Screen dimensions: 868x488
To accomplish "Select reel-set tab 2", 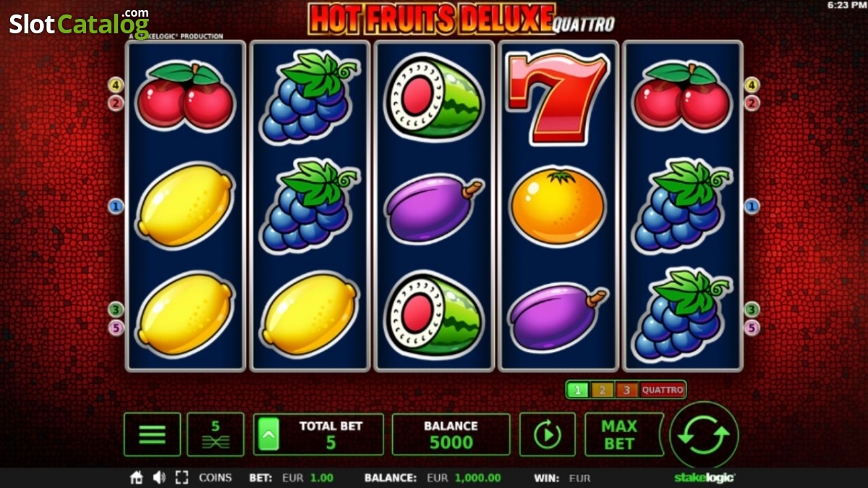I will (x=602, y=390).
